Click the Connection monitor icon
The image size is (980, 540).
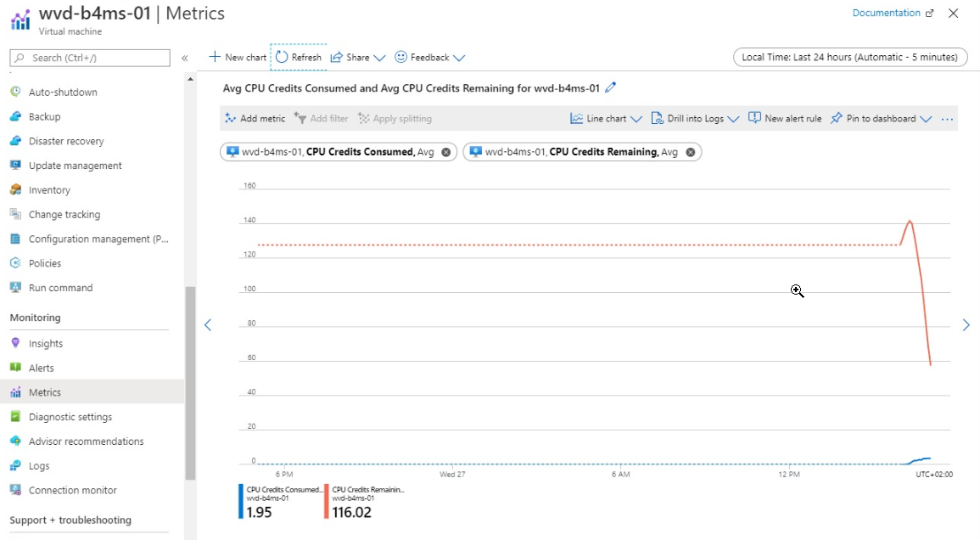(15, 489)
